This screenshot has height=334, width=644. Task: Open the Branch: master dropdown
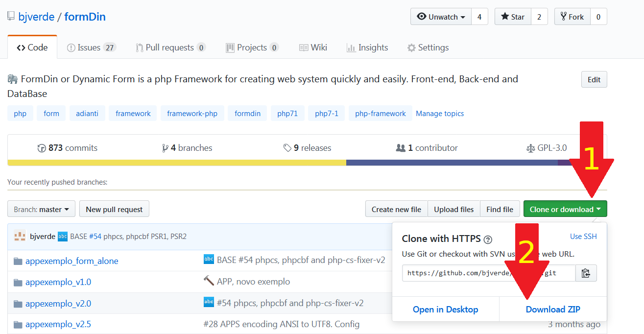42,209
